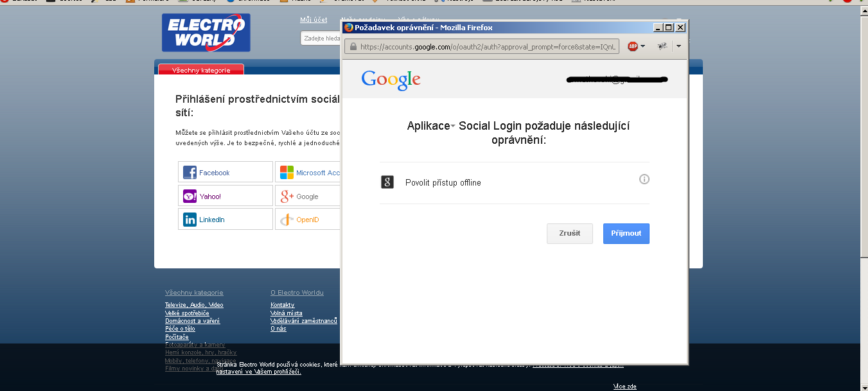Screen dimensions: 868x391
Task: Click the extension icon right of ABP
Action: pyautogui.click(x=662, y=46)
